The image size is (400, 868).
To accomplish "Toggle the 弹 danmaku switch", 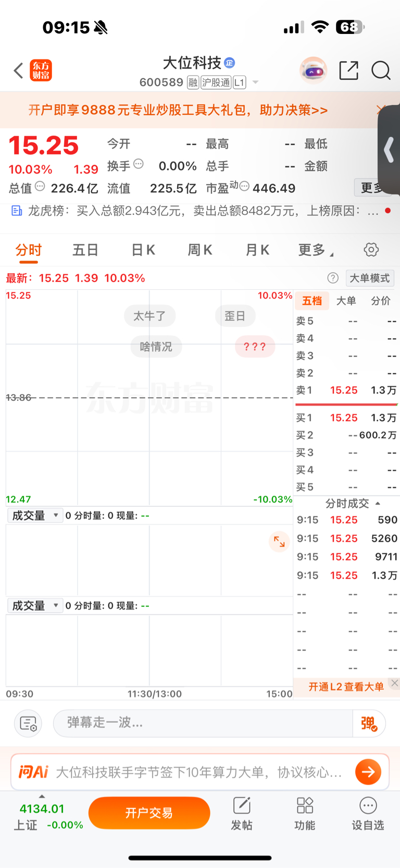I will (369, 724).
